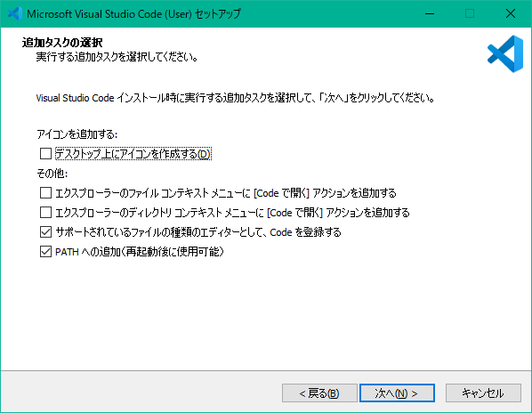Go back with the 戻る(B) button
The height and width of the screenshot is (413, 532).
tap(319, 393)
